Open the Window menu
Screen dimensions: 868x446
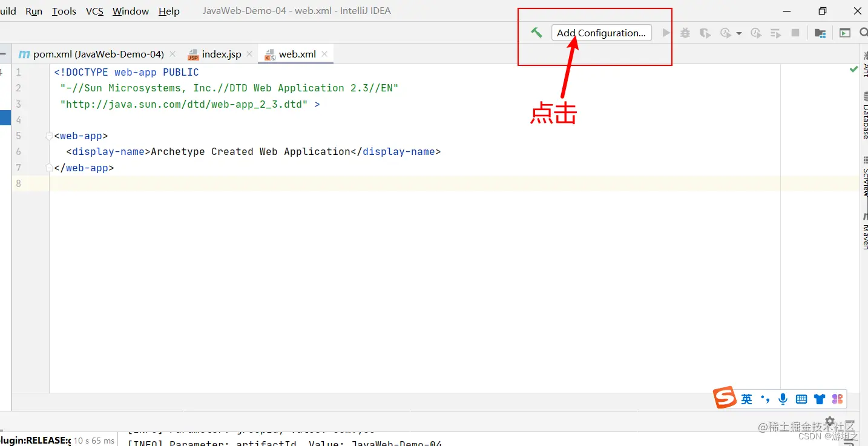131,11
